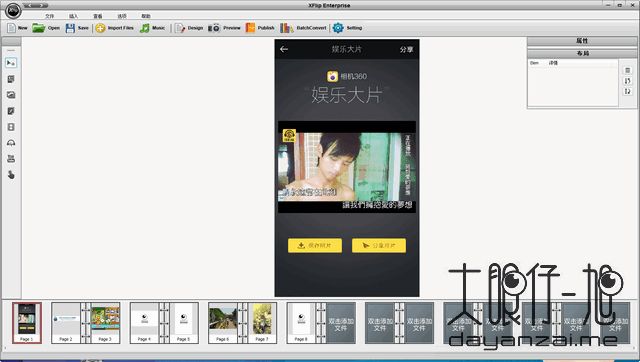Viewport: 640px width, 362px height.
Task: Select the Page 3 thumbnail
Action: tap(105, 322)
